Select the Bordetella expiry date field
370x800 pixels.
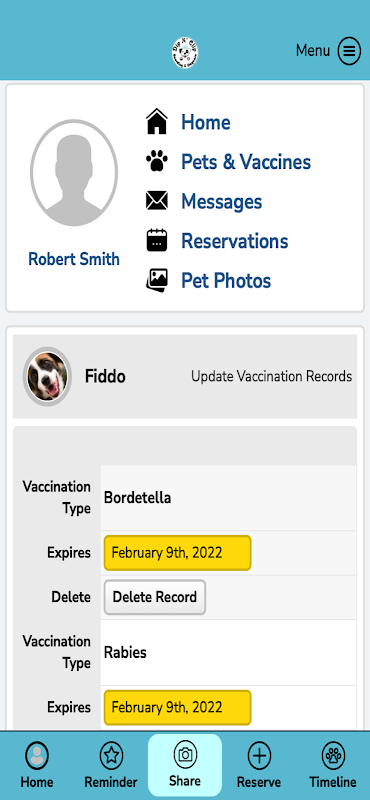(x=178, y=553)
